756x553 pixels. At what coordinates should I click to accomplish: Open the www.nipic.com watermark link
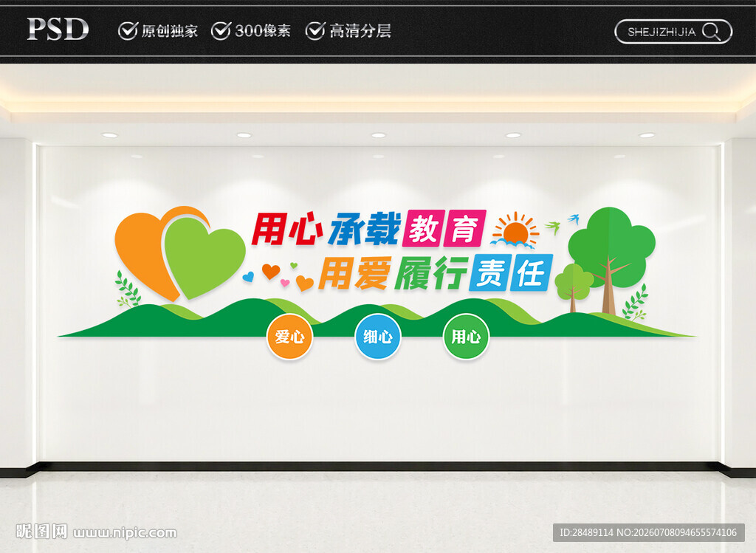pyautogui.click(x=125, y=532)
